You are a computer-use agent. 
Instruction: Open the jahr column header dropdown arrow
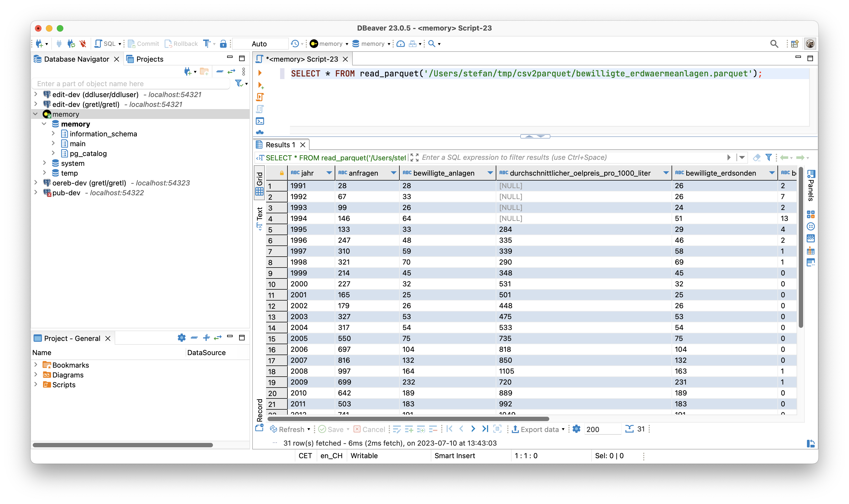click(329, 173)
